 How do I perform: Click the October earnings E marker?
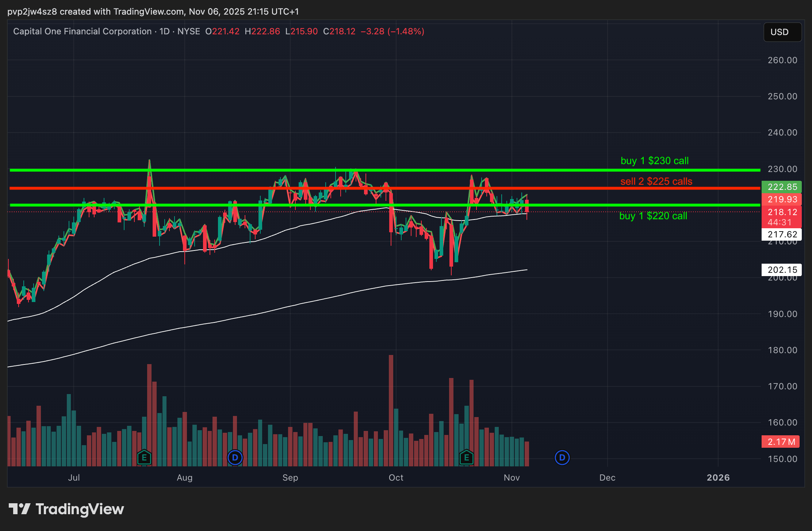466,457
